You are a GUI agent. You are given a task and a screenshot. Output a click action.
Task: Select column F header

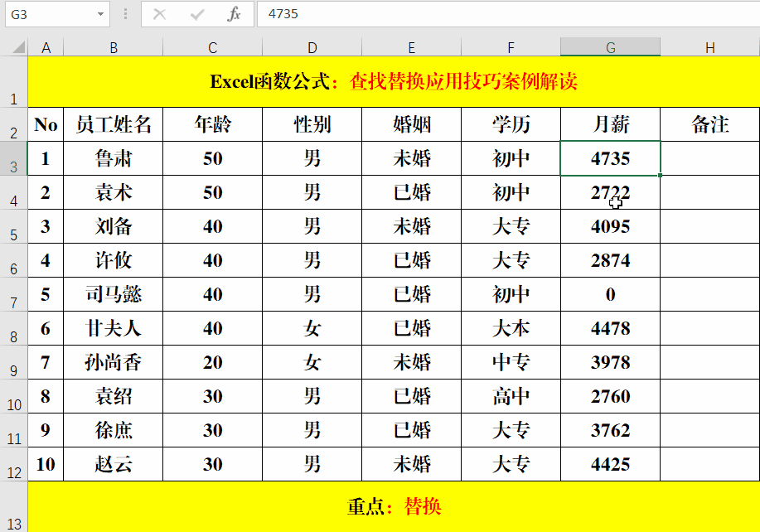coord(511,47)
